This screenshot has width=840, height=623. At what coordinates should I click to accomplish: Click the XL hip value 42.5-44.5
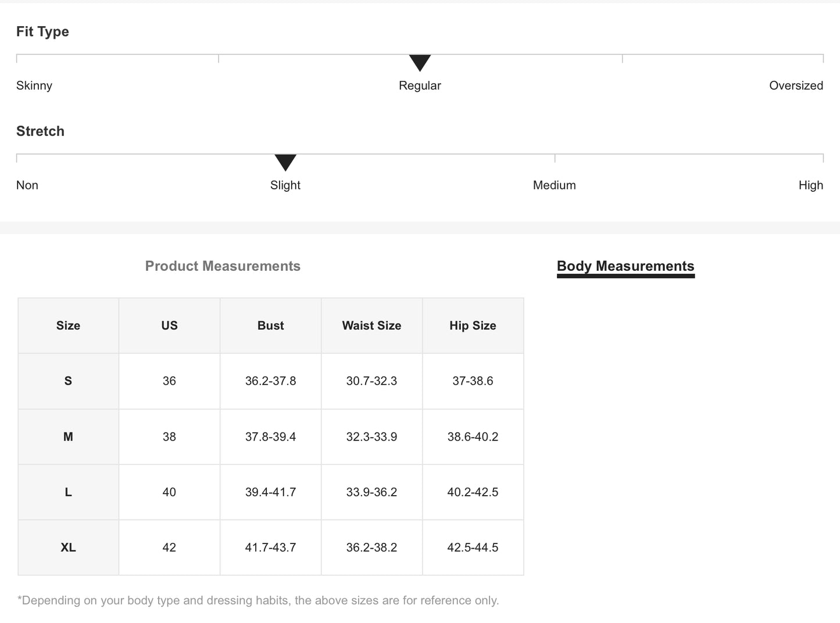pyautogui.click(x=473, y=547)
